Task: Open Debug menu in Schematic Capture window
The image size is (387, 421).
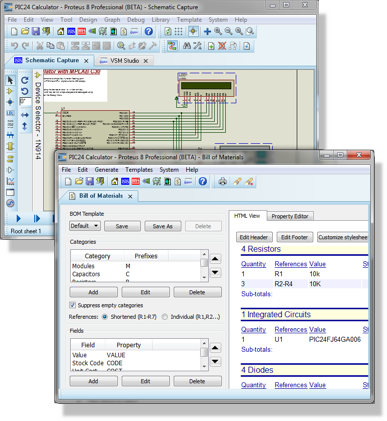Action: pyautogui.click(x=136, y=20)
